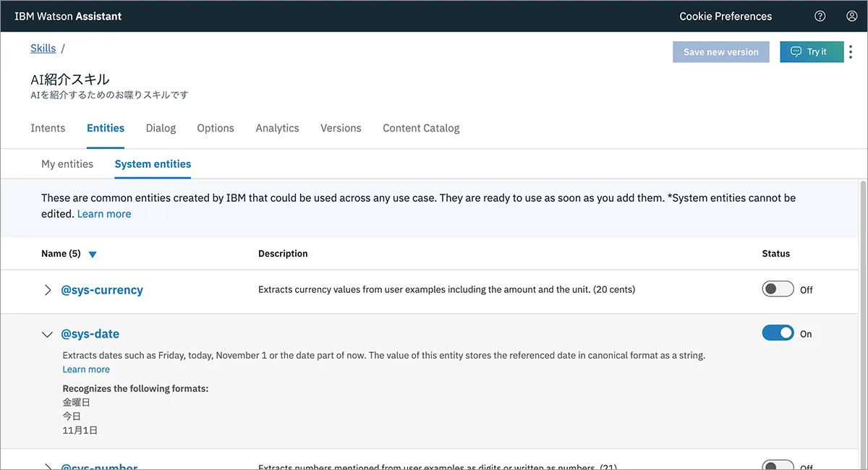Switch to the Intents tab
The image size is (868, 470).
tap(48, 128)
